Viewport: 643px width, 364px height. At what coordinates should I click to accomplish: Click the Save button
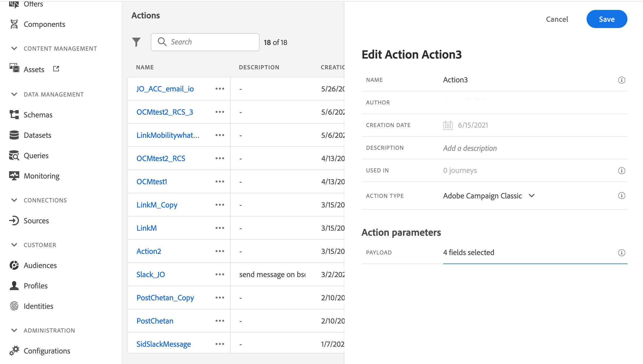606,19
